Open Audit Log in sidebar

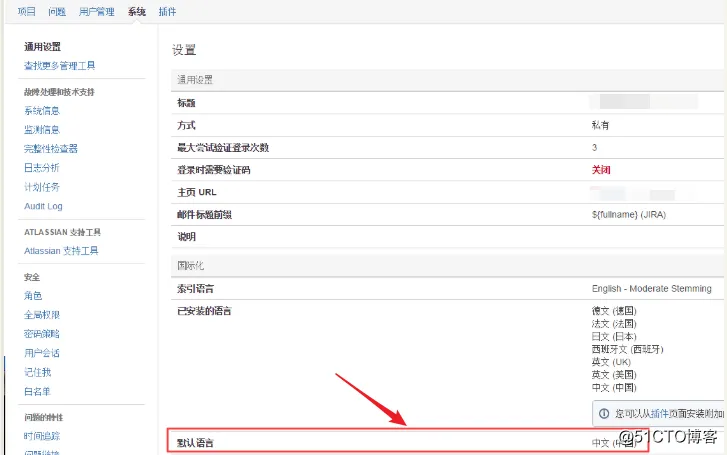pyautogui.click(x=43, y=206)
